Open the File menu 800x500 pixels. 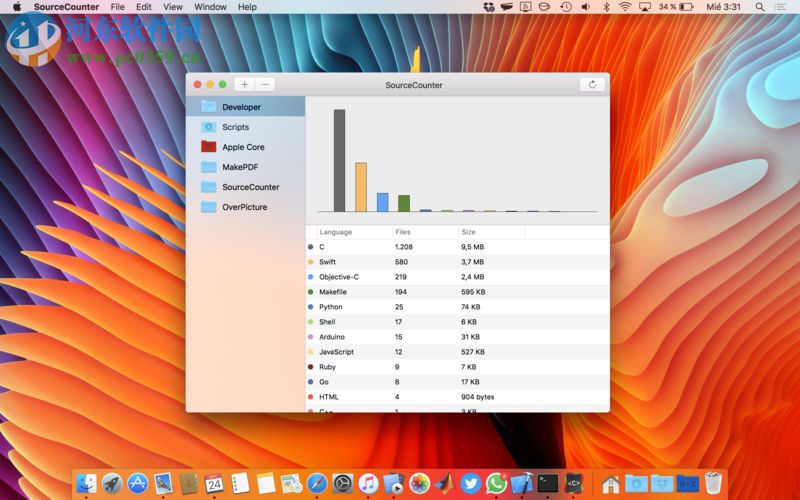pos(117,7)
